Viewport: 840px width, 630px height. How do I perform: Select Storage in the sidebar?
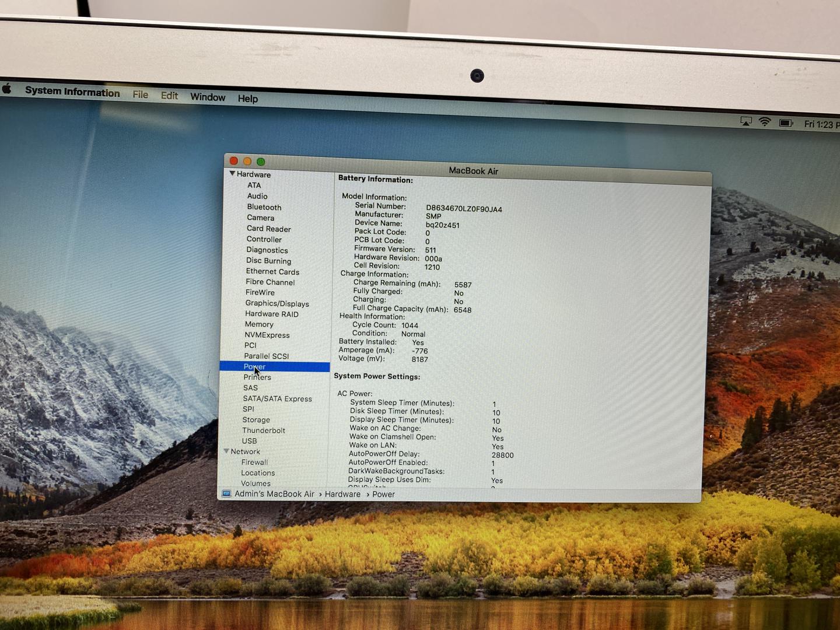click(x=256, y=420)
